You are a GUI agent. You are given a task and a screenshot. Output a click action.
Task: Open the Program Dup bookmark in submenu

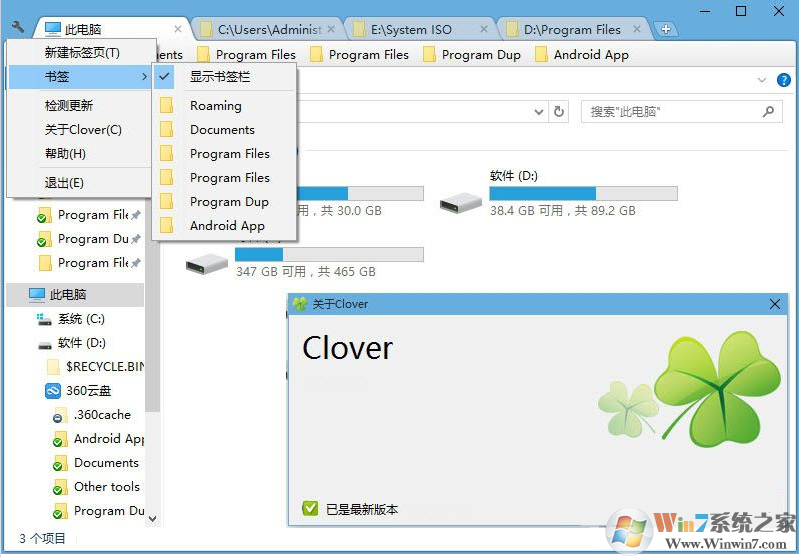(224, 202)
